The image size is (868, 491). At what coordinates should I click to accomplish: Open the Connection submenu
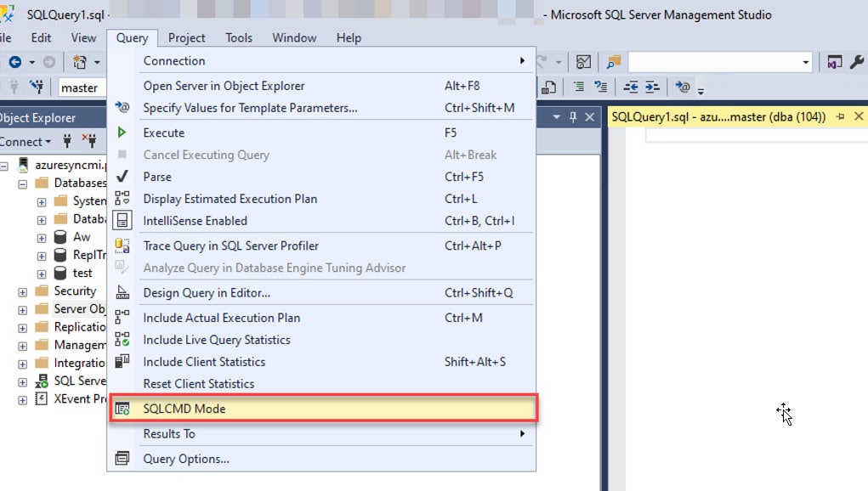click(x=321, y=61)
